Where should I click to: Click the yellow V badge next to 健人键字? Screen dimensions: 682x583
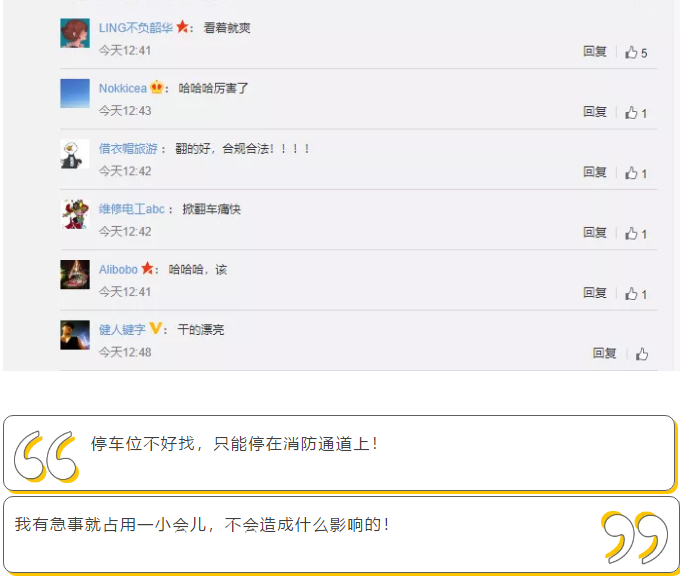tap(156, 328)
